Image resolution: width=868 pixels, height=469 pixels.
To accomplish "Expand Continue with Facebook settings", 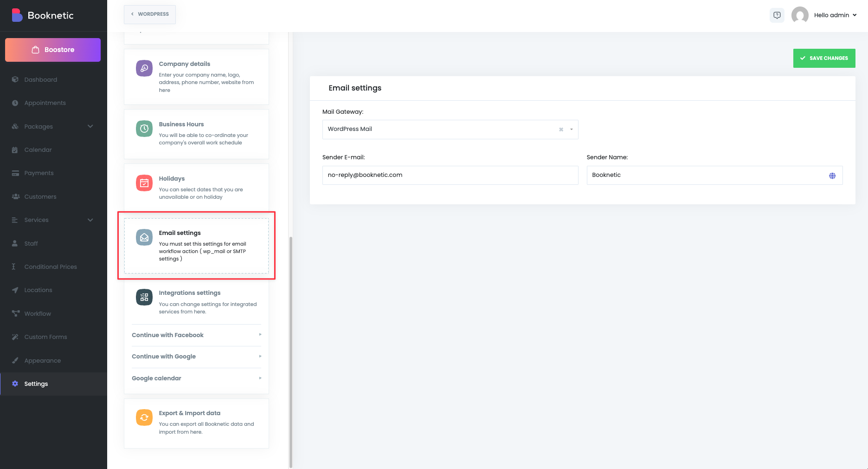I will click(196, 335).
